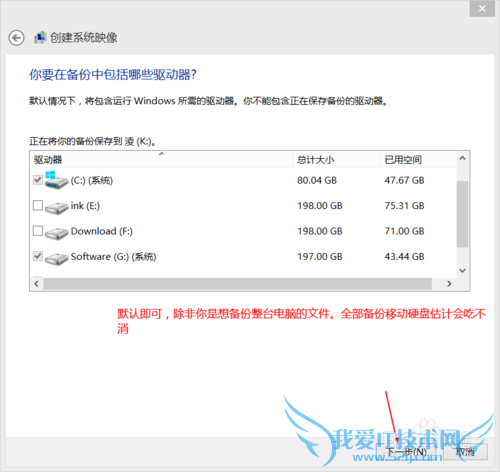Screen dimensions: 500x472
Task: Click the ink (E:) drive icon
Action: [56, 208]
